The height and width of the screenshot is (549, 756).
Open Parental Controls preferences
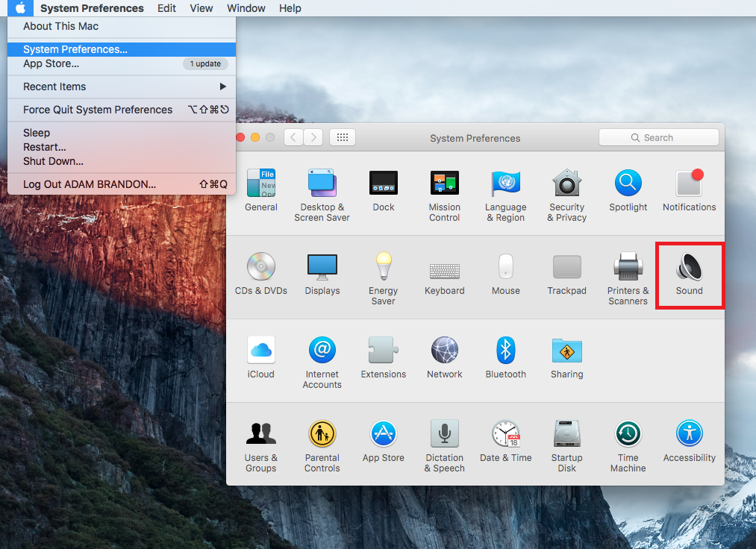[322, 446]
